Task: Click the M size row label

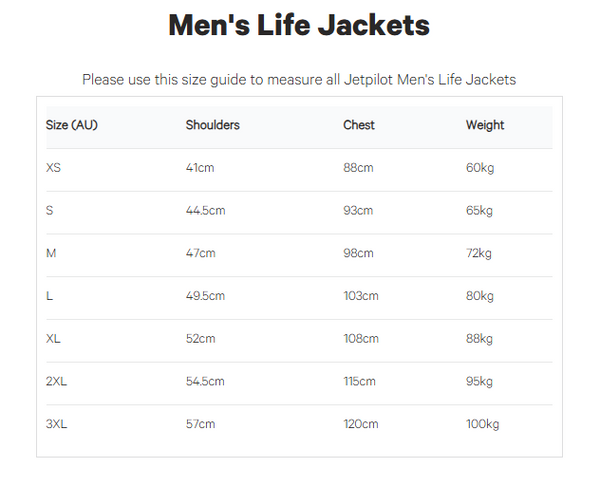Action: (x=51, y=253)
